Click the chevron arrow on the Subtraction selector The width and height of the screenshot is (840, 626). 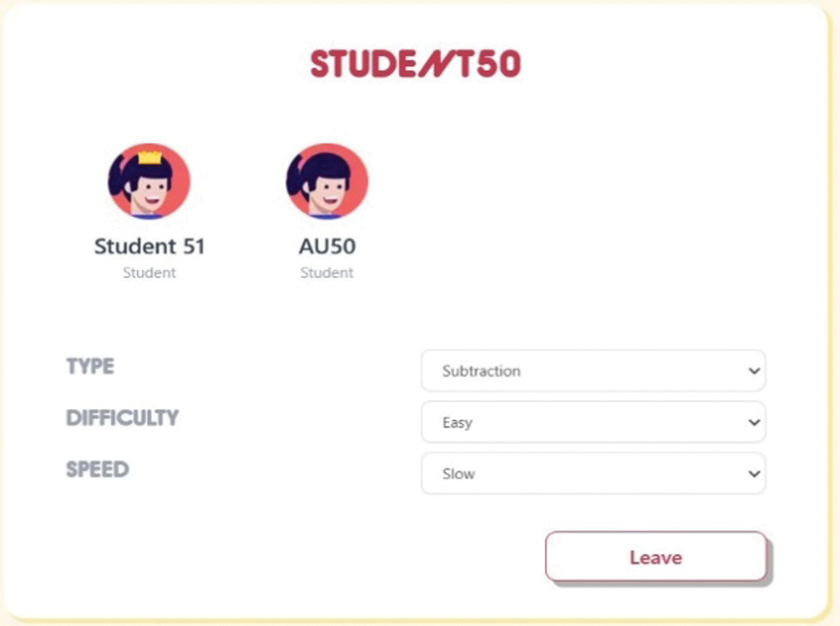pyautogui.click(x=754, y=371)
